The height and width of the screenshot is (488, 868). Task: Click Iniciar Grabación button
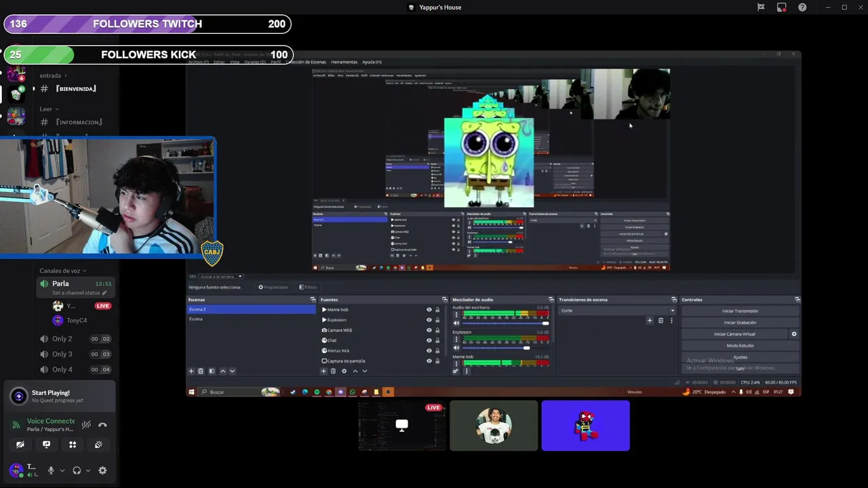pyautogui.click(x=740, y=323)
